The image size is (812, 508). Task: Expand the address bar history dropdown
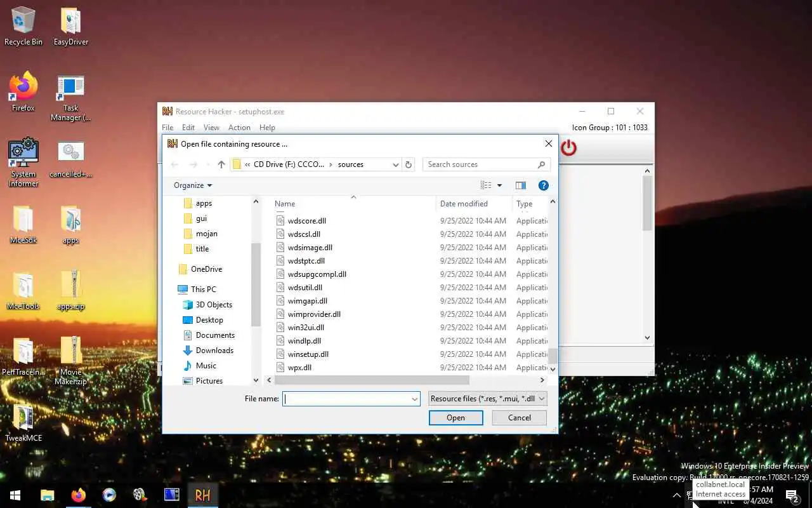click(x=396, y=164)
